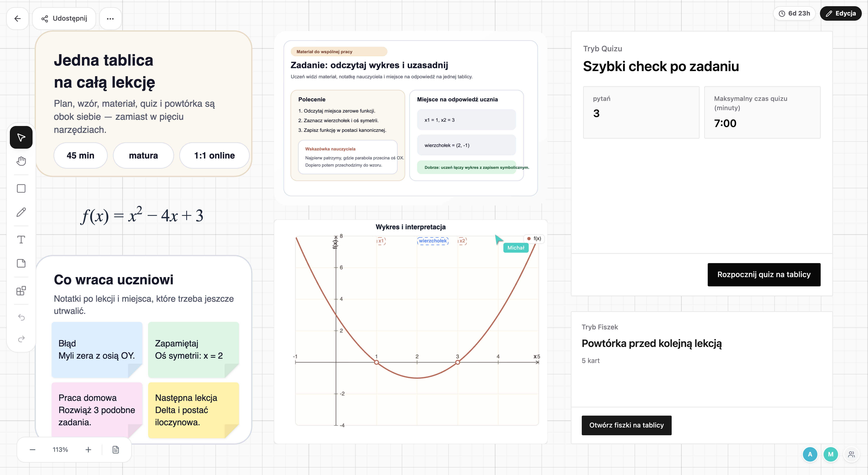
Task: Click the Udostępnij share button
Action: tap(64, 19)
